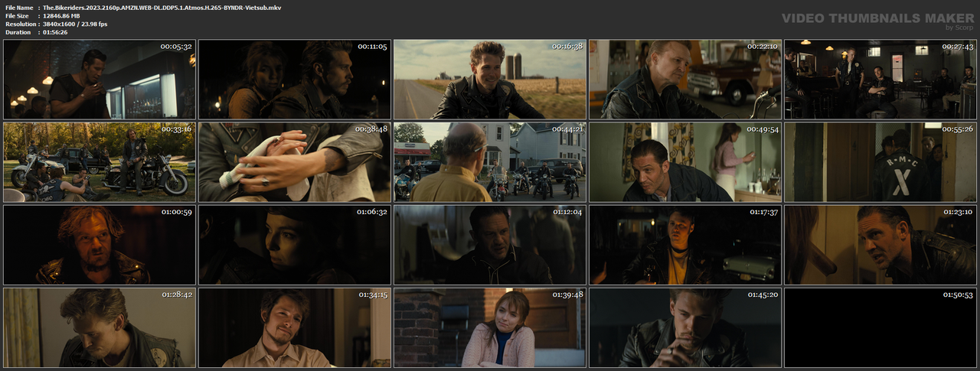Open the motorcycles thumbnail at 00:33:16
This screenshot has width=980, height=371.
tap(100, 162)
